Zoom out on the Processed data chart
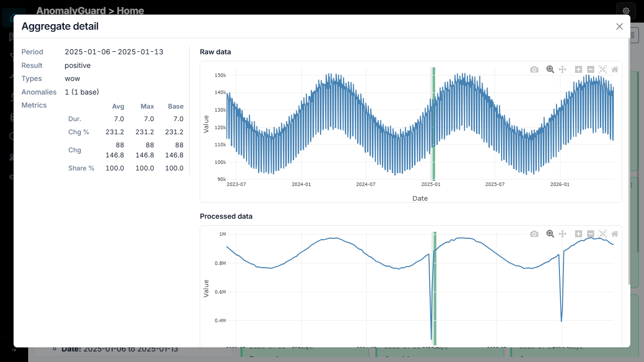Screen dimensions: 644x362 (x=591, y=234)
